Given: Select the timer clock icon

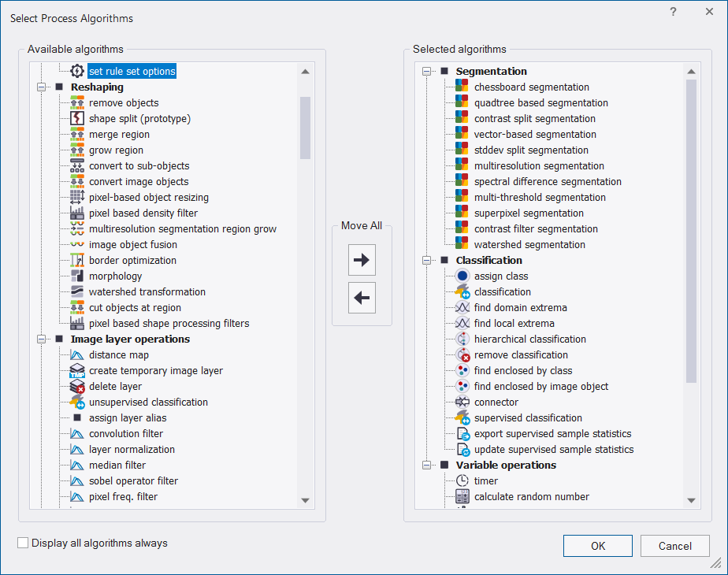Looking at the screenshot, I should (x=462, y=480).
